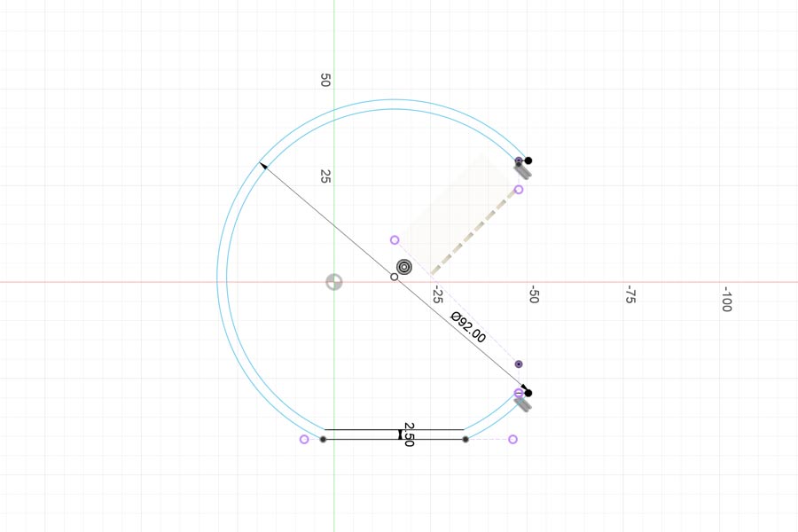798x532 pixels.
Task: Select the purple point at dashed line's upper end
Action: click(519, 190)
